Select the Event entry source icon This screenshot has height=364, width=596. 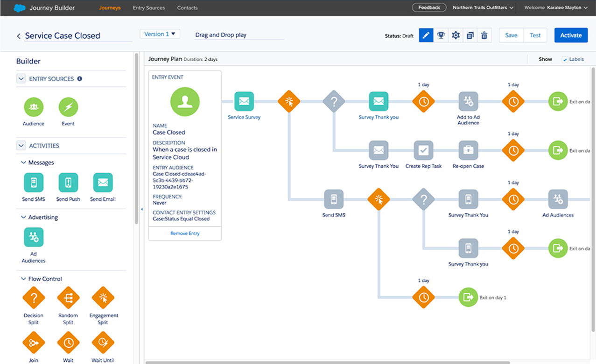(x=68, y=107)
